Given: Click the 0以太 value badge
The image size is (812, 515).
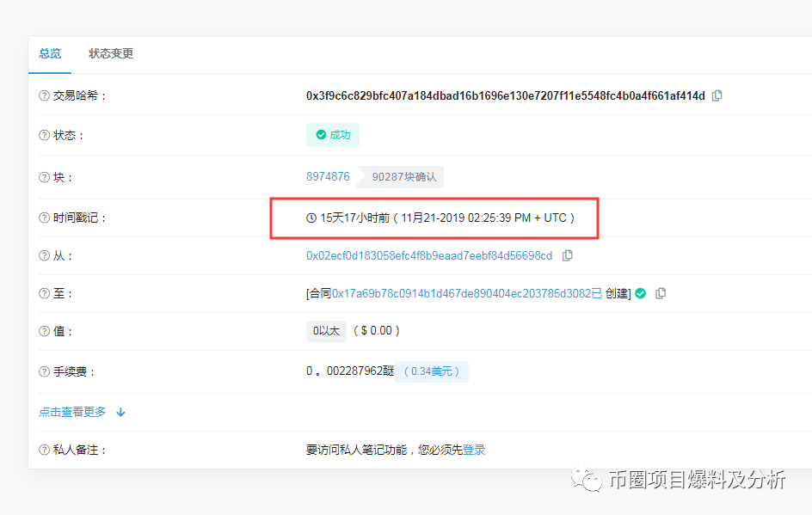Looking at the screenshot, I should click(x=326, y=331).
